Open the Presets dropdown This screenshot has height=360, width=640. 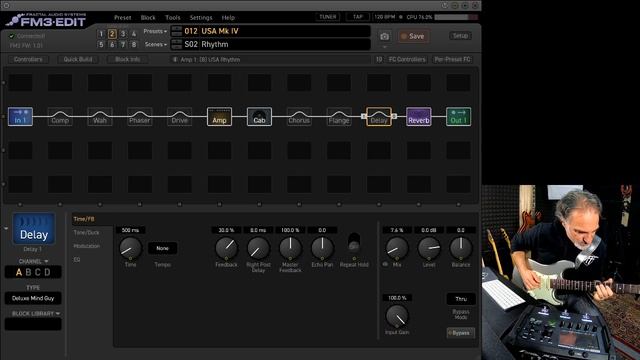[155, 31]
